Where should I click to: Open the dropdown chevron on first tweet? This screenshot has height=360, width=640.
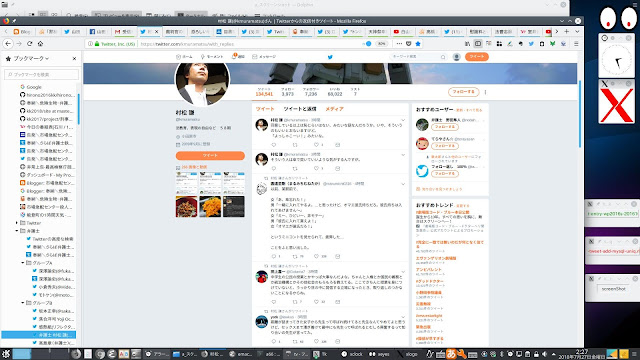(x=403, y=120)
